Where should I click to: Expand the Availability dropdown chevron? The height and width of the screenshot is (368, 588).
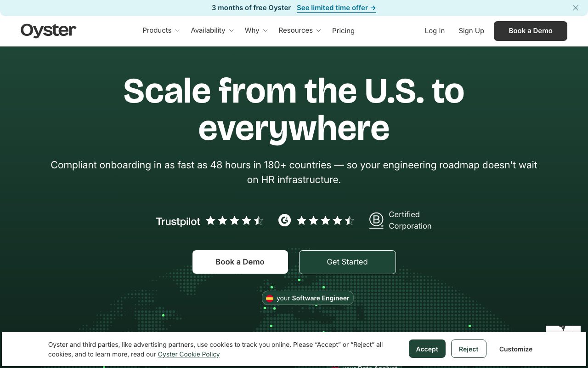click(231, 31)
